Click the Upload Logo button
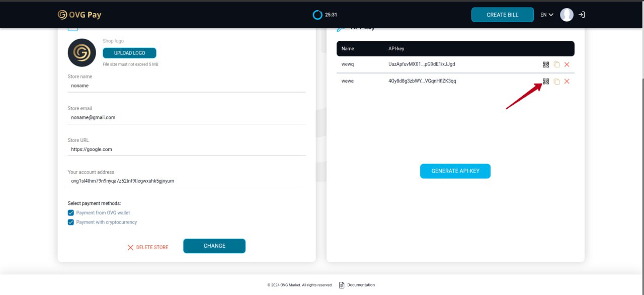The height and width of the screenshot is (295, 644). coord(129,53)
